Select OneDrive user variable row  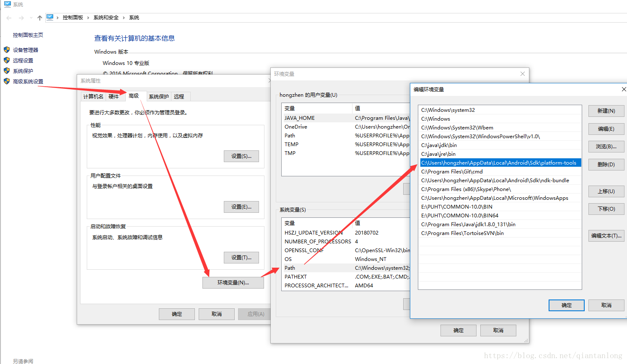[x=346, y=127]
